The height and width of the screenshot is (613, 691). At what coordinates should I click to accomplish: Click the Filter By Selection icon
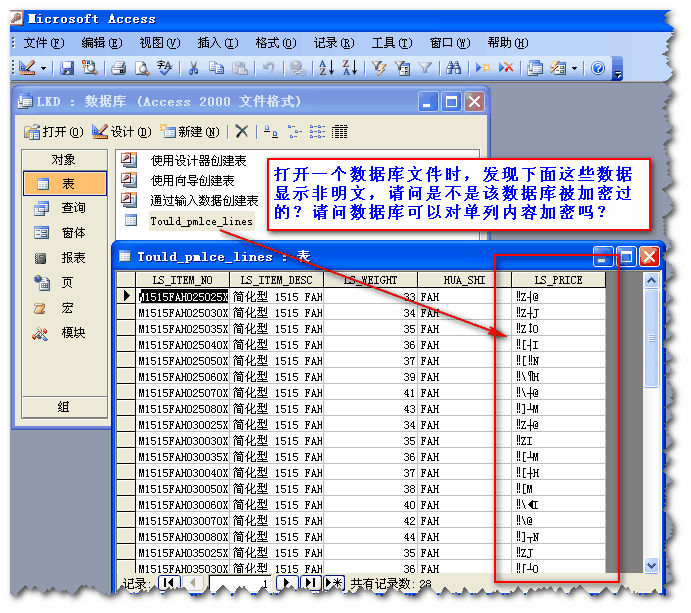(379, 68)
